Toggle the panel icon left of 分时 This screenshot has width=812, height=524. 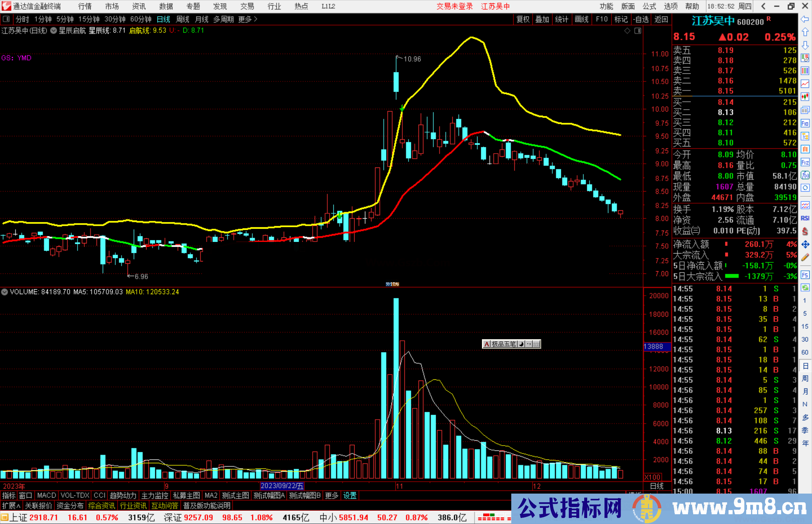6,19
